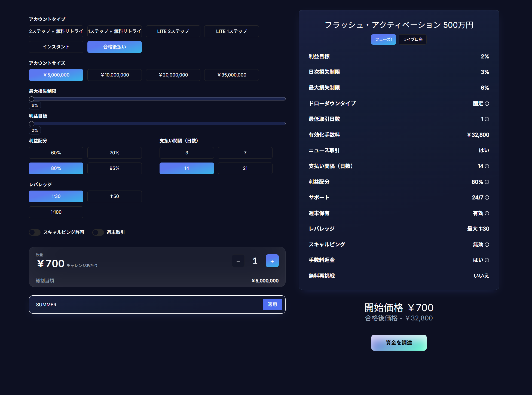The image size is (532, 395).
Task: Switch to フェーズ1 tab
Action: [x=383, y=39]
